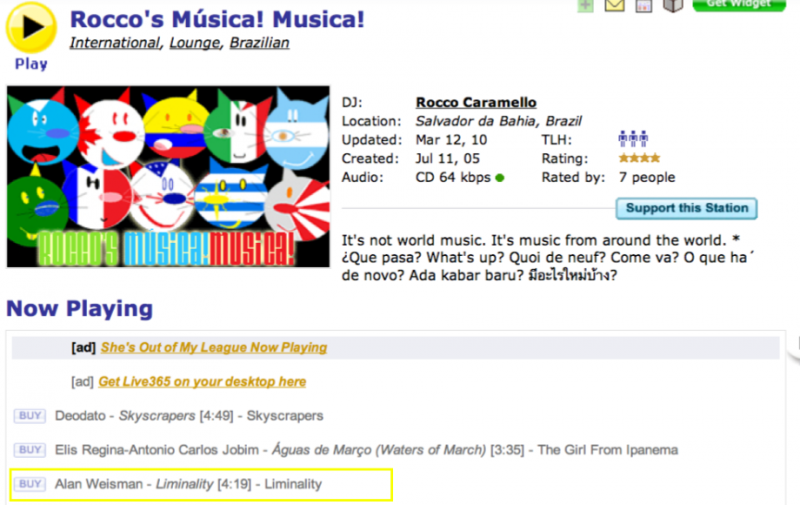
Task: Click the green audio status dot
Action: point(499,178)
